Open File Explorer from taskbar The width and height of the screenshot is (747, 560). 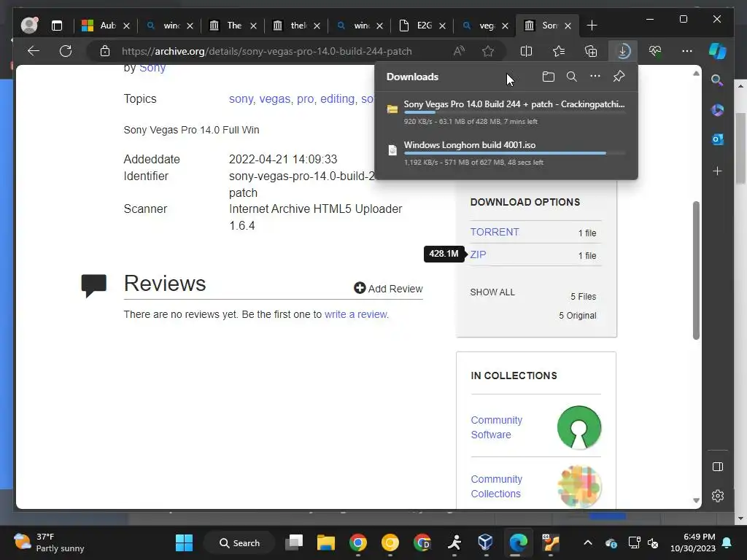point(326,542)
